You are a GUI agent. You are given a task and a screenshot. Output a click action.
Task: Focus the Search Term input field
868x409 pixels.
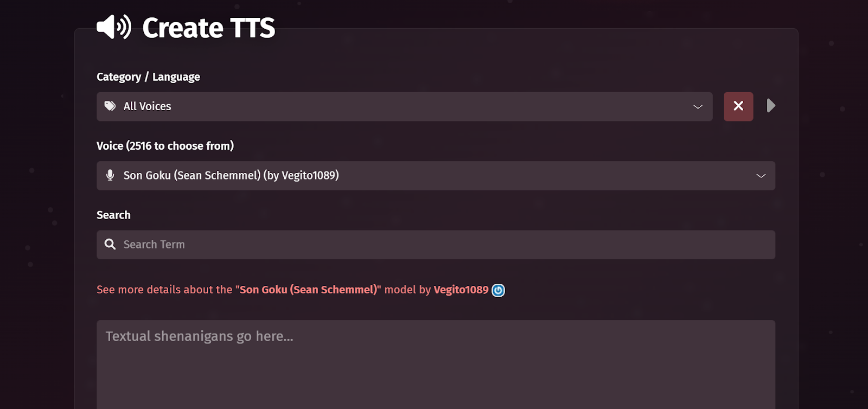(x=436, y=245)
